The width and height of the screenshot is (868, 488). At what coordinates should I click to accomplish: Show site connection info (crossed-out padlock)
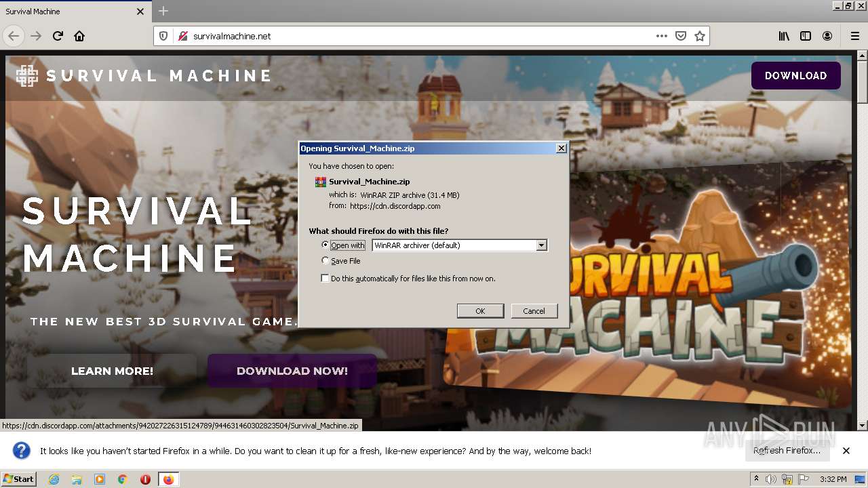[x=182, y=36]
